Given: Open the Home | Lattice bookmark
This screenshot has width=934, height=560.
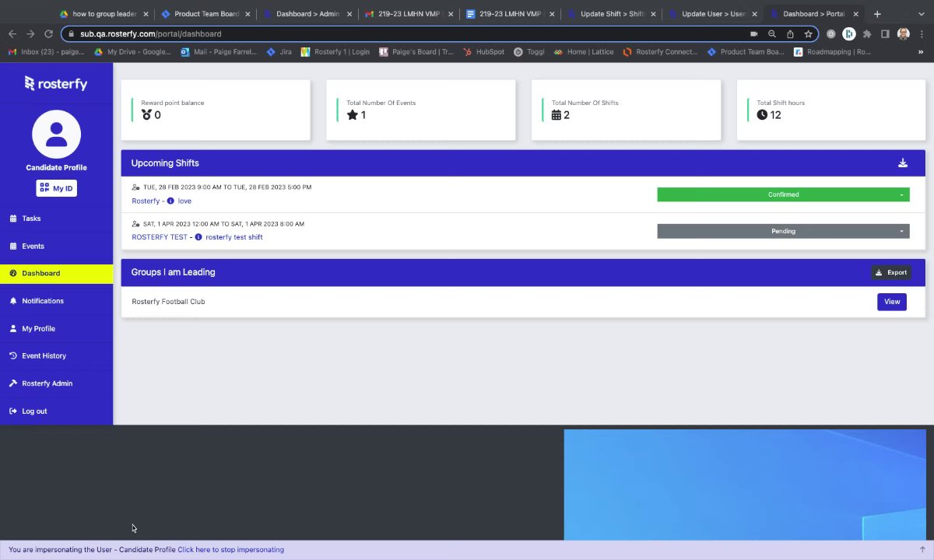Looking at the screenshot, I should coord(584,52).
